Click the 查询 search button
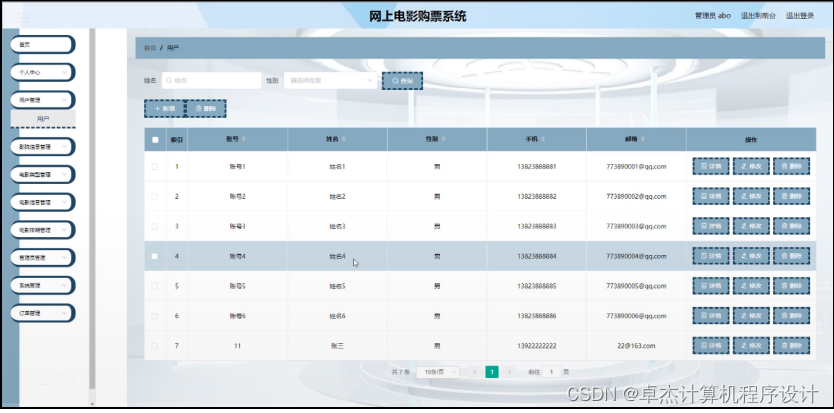The width and height of the screenshot is (834, 413). coord(402,80)
